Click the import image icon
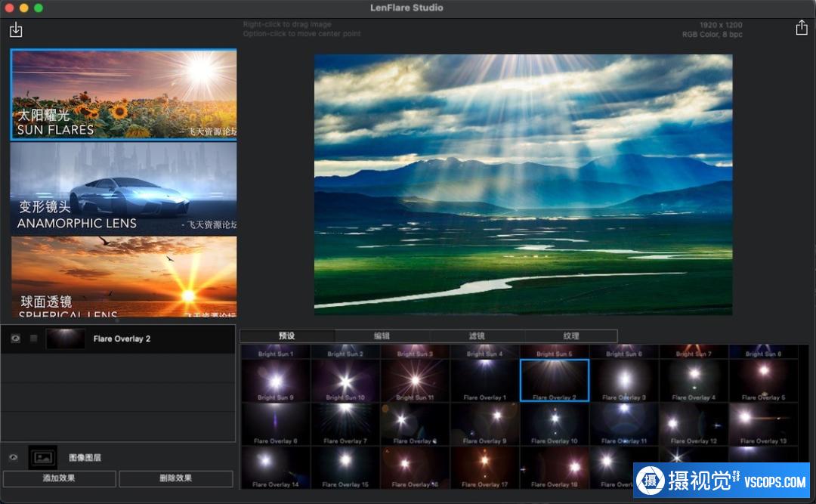Viewport: 816px width, 504px height. tap(16, 29)
